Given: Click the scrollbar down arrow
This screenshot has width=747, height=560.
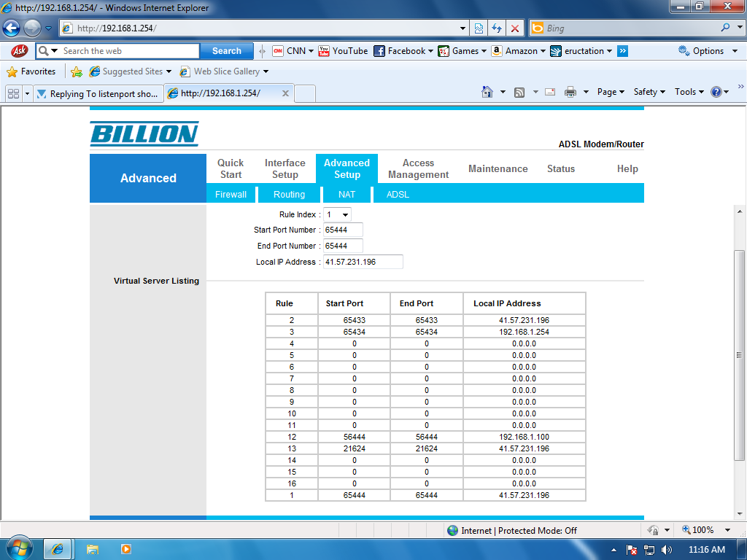Looking at the screenshot, I should coord(740,514).
